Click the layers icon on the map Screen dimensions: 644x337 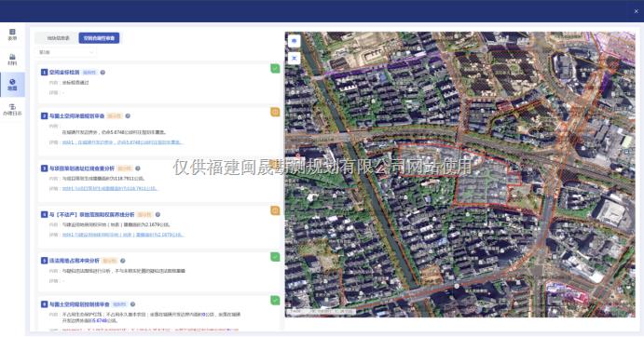pos(295,41)
